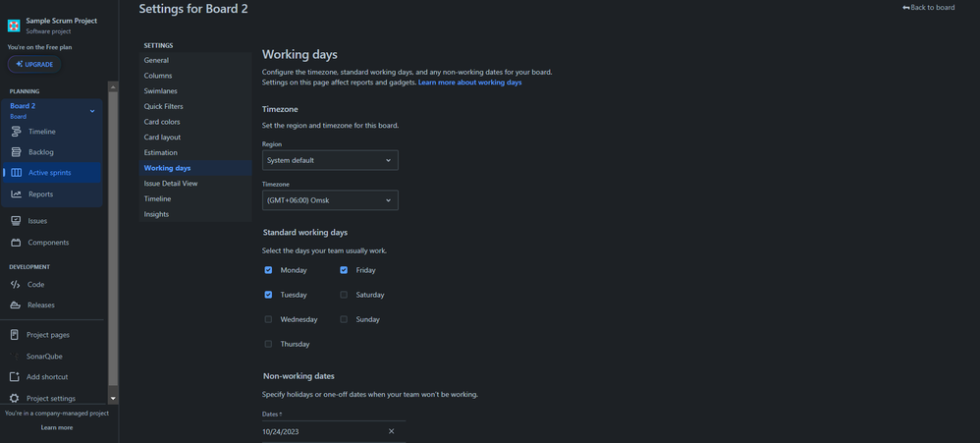Open Estimation settings section

point(195,152)
